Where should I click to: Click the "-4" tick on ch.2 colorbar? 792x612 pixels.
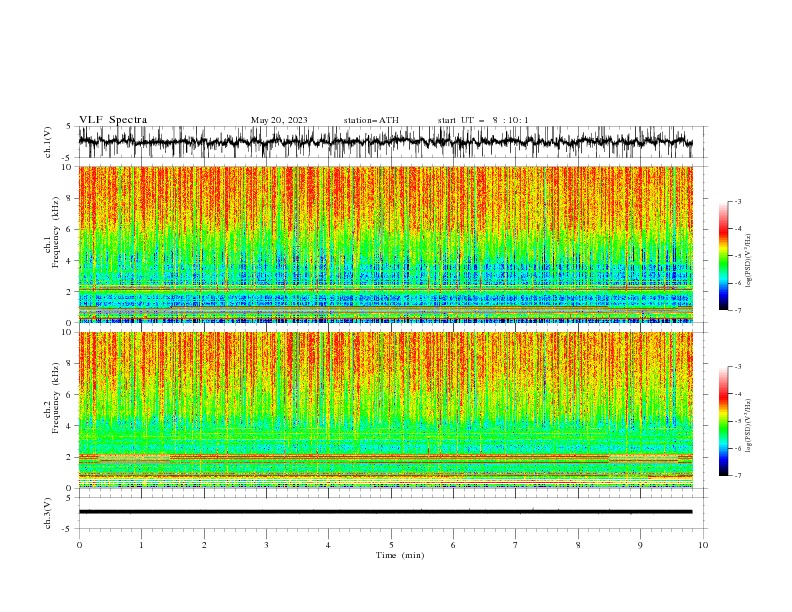737,394
